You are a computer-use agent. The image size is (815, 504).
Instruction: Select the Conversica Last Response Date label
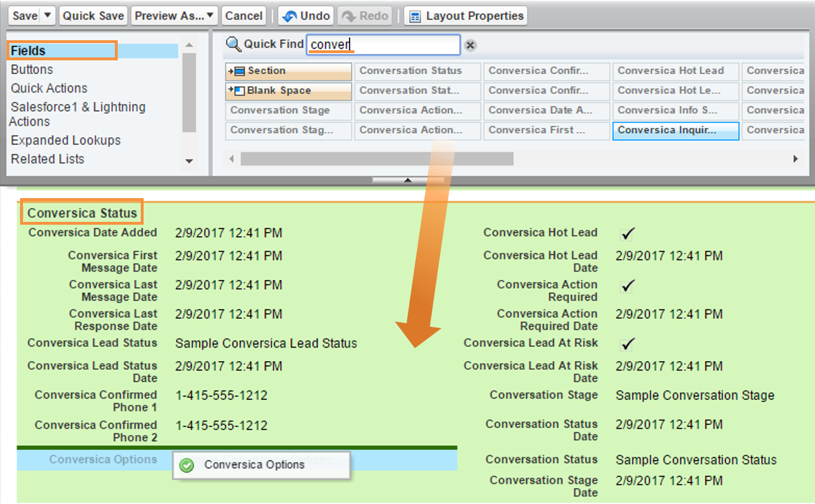[113, 319]
